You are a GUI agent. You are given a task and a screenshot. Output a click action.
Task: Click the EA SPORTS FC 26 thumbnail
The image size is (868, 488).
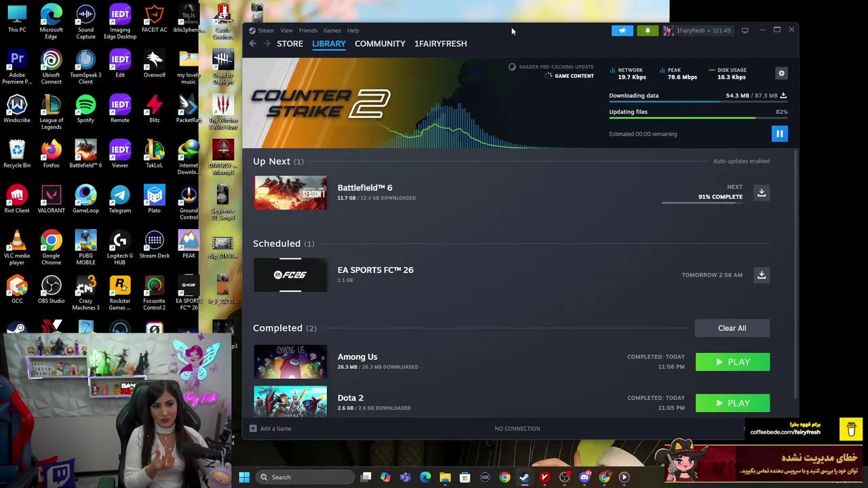(x=290, y=274)
